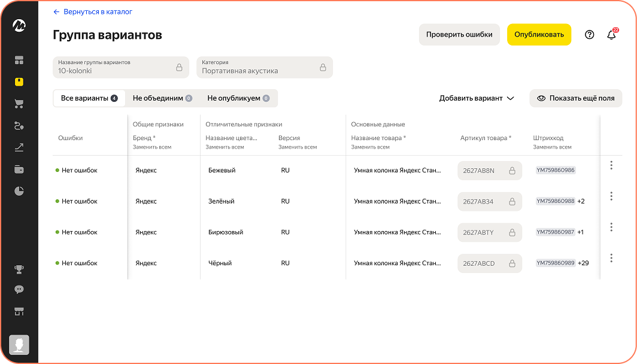
Task: Open three-dot menu for Чёрный row
Action: [611, 258]
